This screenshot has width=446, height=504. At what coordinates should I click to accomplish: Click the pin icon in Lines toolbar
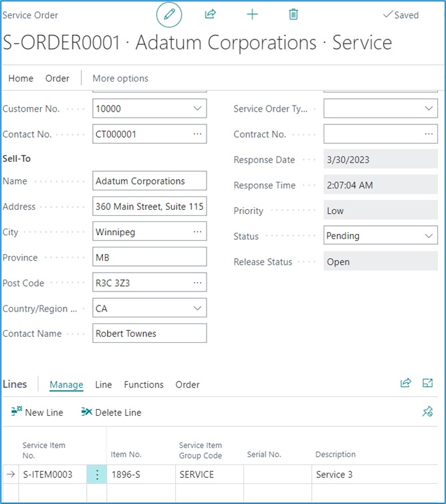[428, 412]
